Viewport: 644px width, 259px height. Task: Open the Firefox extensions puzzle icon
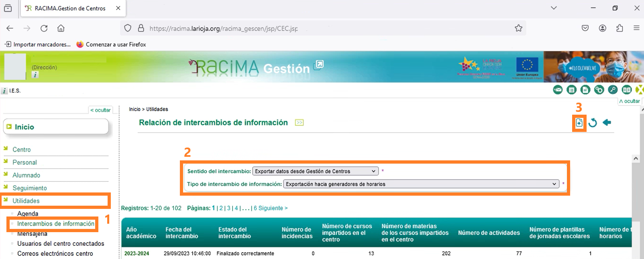coord(620,28)
